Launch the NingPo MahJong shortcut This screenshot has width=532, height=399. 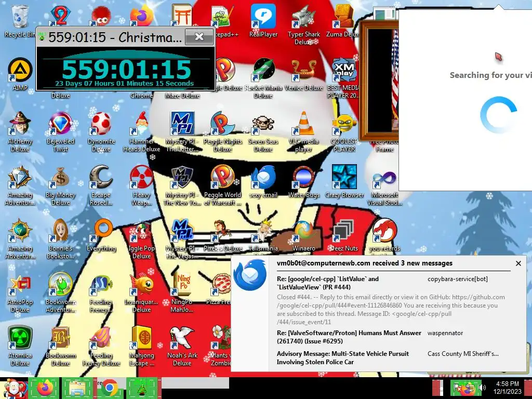click(x=182, y=292)
